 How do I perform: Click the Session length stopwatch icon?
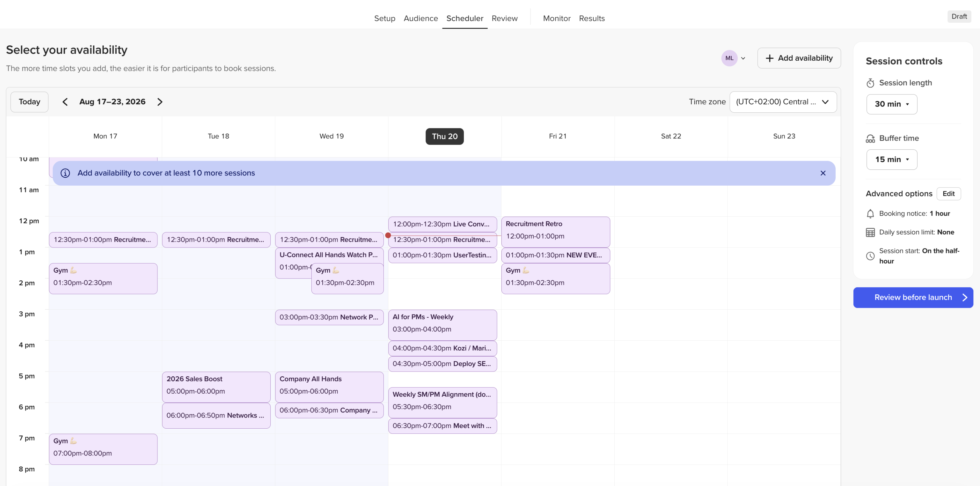(870, 83)
